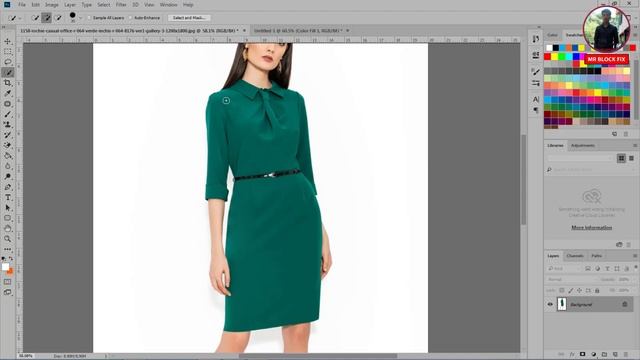
Task: Click Select and Mask button
Action: 189,18
